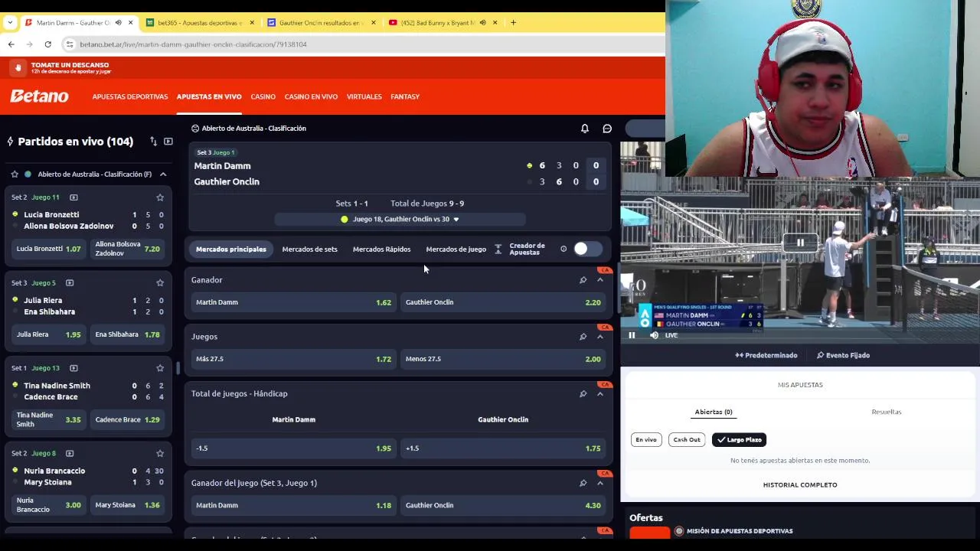
Task: Favorite the Tina Nadine Smith match star
Action: (160, 368)
